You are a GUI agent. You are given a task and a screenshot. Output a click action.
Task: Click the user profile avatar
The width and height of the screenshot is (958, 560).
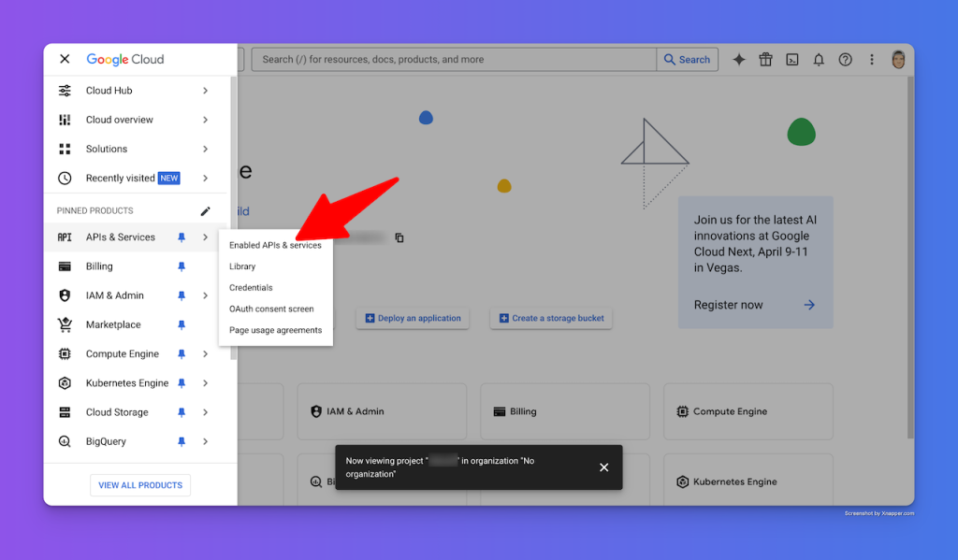pos(898,59)
